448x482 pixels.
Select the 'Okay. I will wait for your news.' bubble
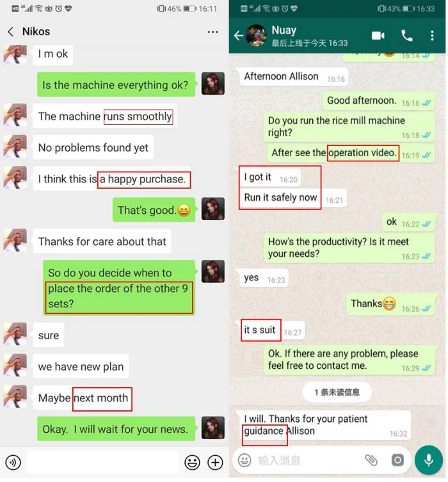point(116,429)
